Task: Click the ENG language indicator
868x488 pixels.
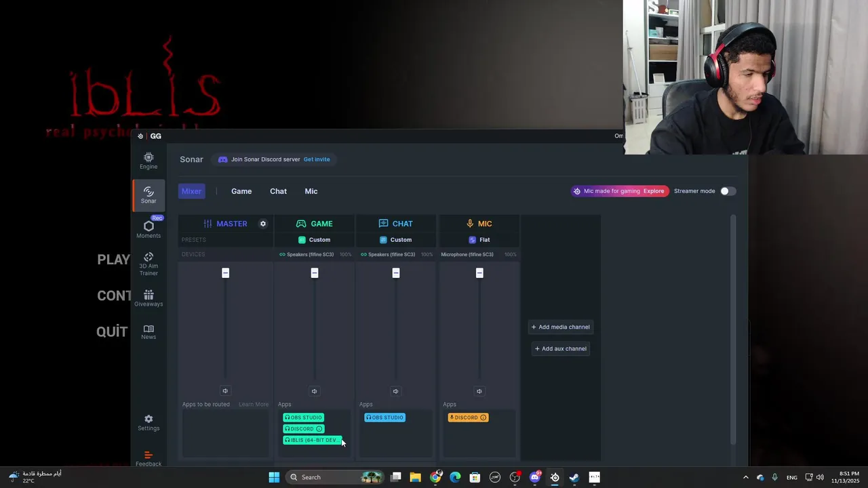Action: pyautogui.click(x=792, y=478)
